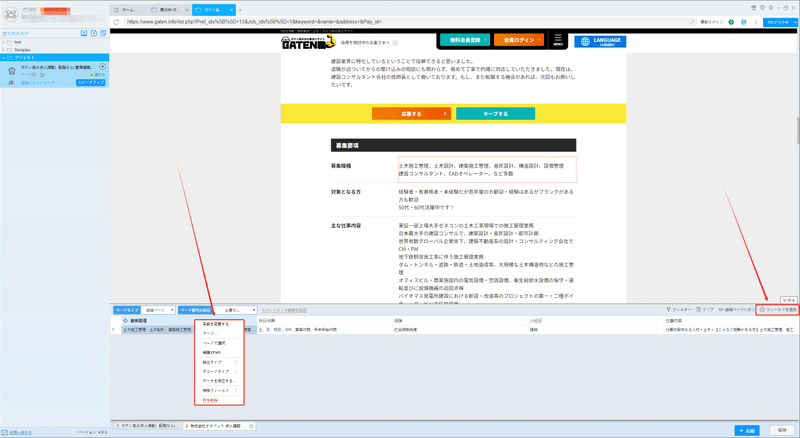Viewport: 800px width, 438px height.
Task: Click the 仕事内容 column header
Action: coord(731,321)
